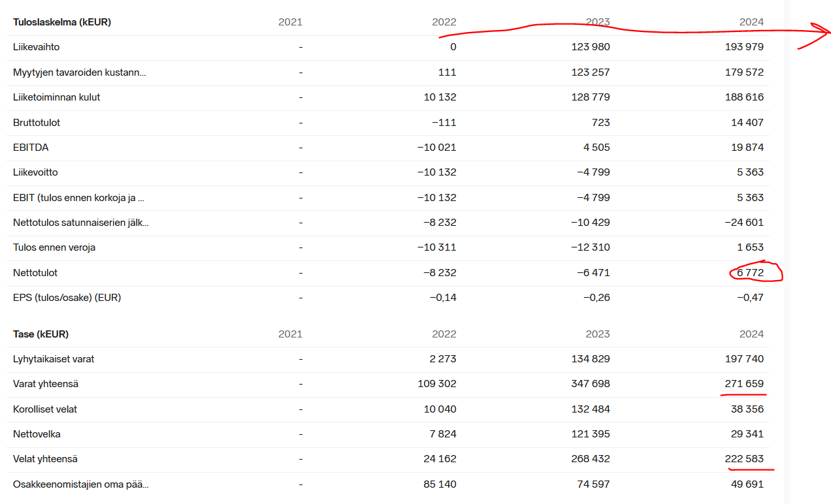Click the "Nettotulos satunnaiserien jälk..." row label

tap(80, 223)
